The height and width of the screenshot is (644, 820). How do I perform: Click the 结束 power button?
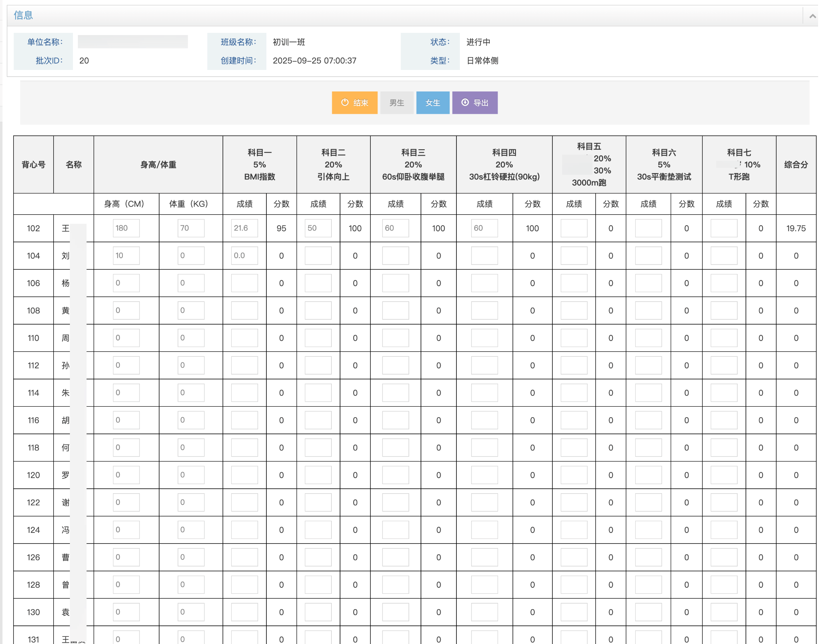click(x=354, y=102)
